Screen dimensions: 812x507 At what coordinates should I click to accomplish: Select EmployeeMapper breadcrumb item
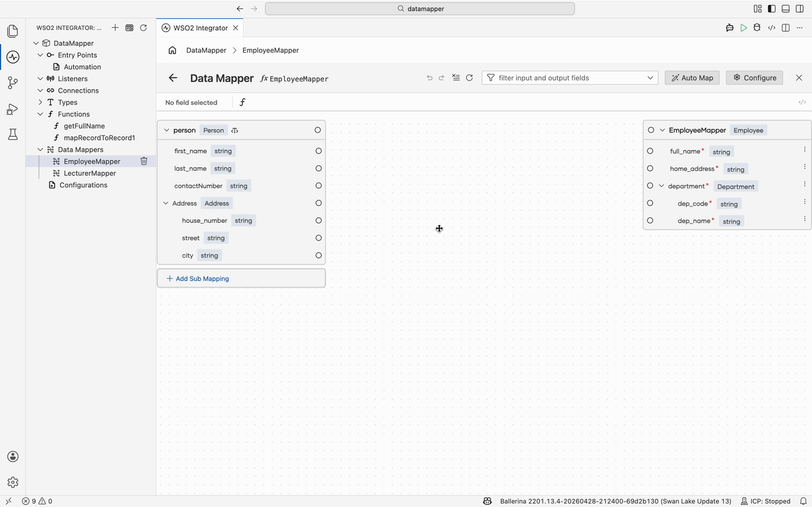(271, 50)
